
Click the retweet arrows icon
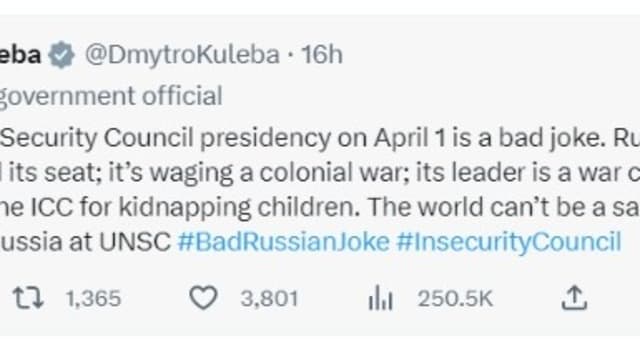tap(28, 298)
